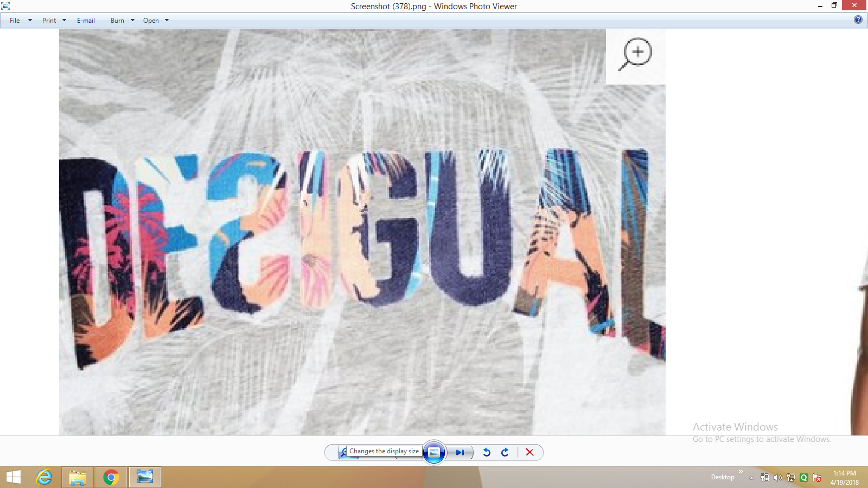Rotate the image clockwise

coord(505,452)
